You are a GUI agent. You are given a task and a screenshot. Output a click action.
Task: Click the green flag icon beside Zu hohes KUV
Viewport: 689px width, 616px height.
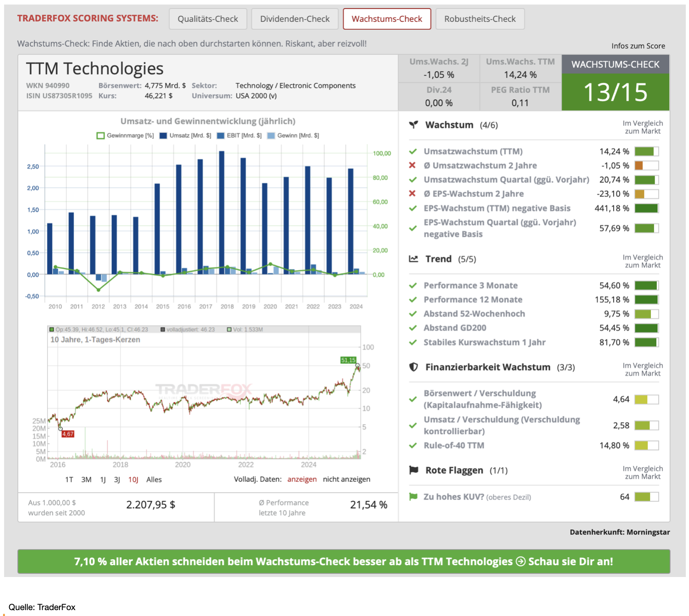pos(413,497)
